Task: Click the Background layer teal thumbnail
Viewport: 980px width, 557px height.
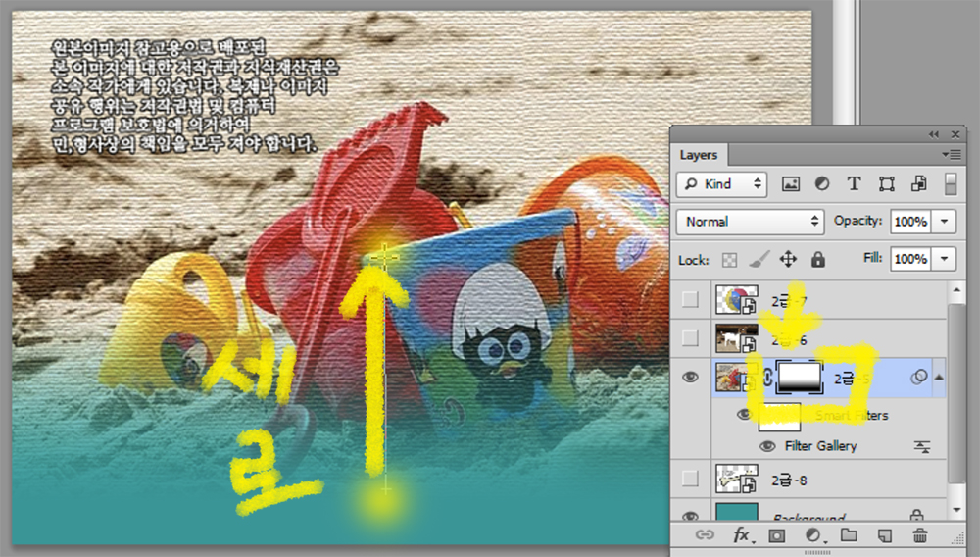Action: 737,512
